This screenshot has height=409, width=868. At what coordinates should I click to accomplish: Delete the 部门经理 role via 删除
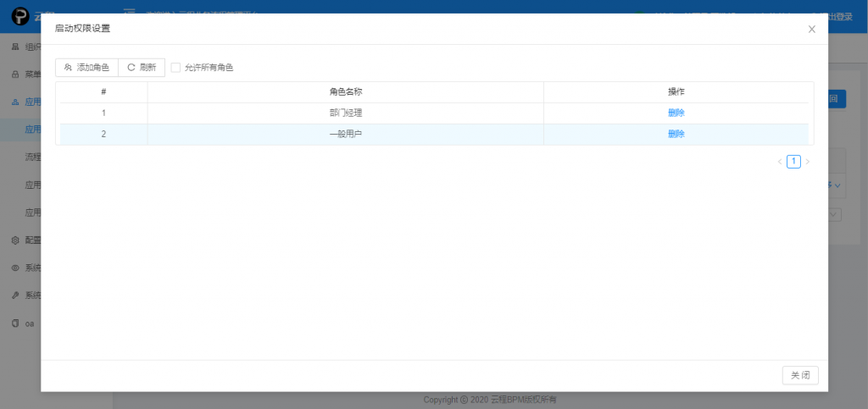pos(676,113)
